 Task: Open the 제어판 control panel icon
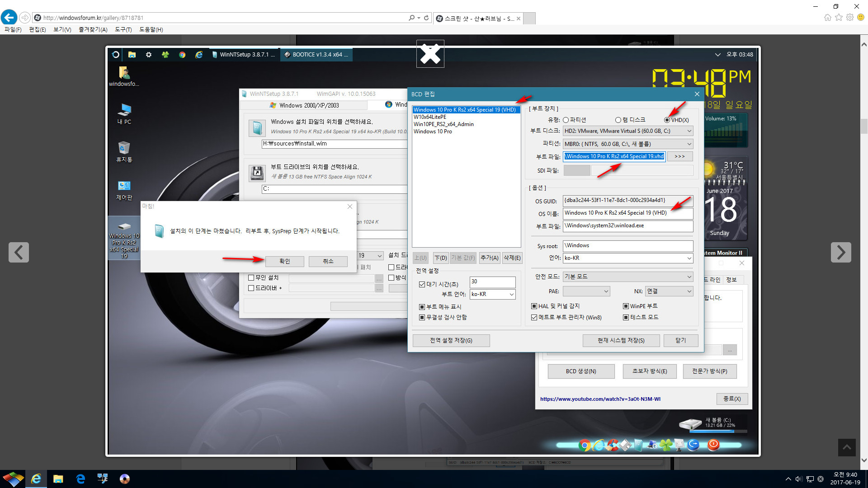(124, 190)
